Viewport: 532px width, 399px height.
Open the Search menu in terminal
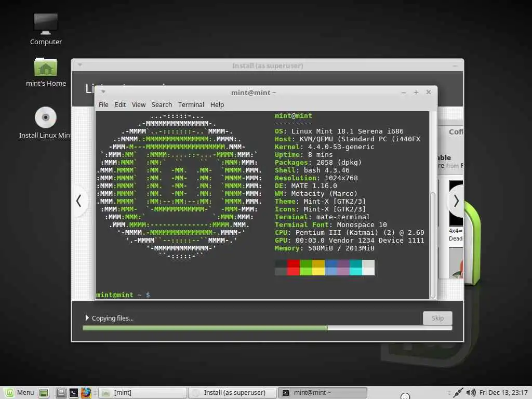point(162,105)
